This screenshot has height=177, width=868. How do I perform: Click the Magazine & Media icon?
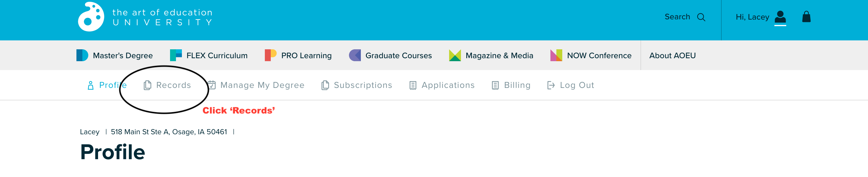click(x=455, y=56)
